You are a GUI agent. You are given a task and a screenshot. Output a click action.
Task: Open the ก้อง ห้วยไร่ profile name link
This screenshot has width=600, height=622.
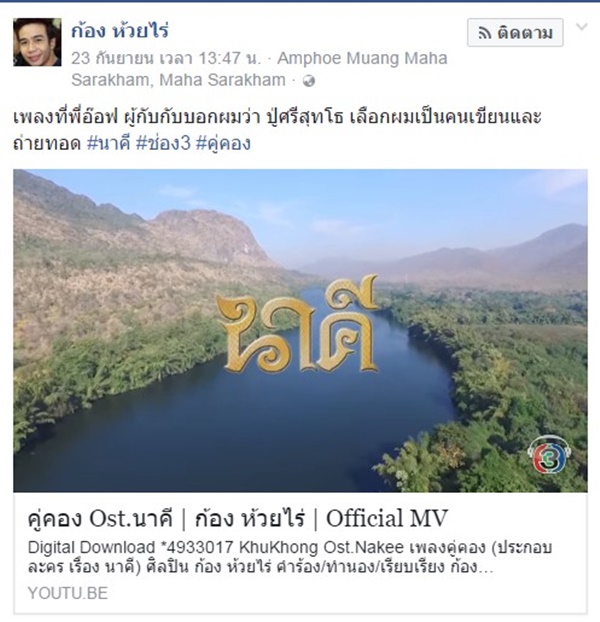[x=120, y=31]
